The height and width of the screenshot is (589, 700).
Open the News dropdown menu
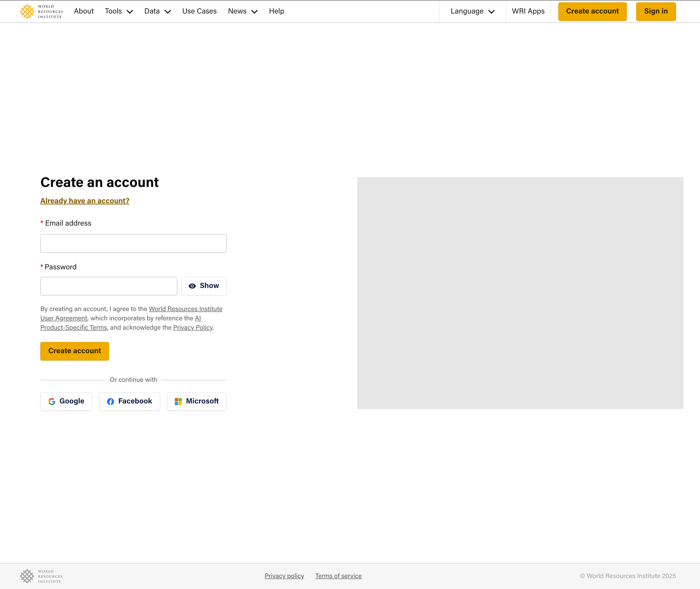click(x=243, y=11)
